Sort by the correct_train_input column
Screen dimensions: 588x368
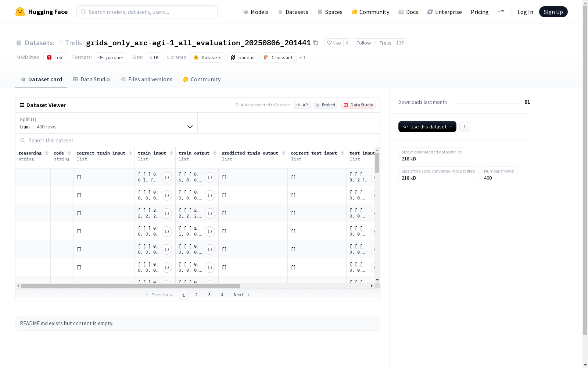point(130,153)
